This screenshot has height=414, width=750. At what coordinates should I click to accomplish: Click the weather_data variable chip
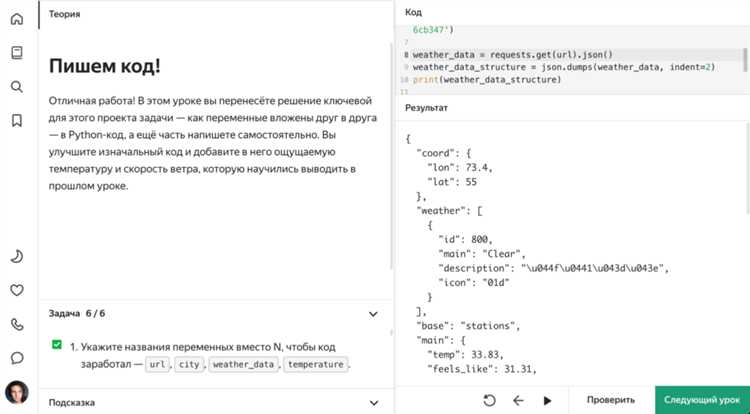tap(243, 364)
